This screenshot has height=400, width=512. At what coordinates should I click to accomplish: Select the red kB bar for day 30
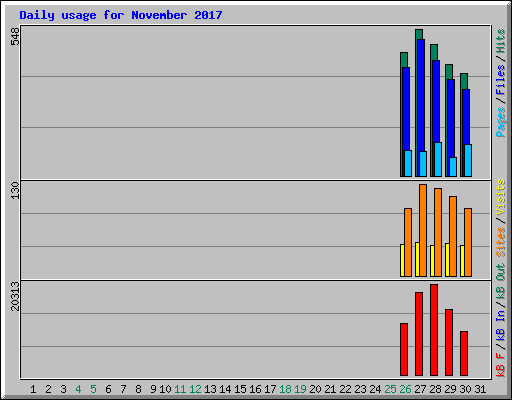(464, 353)
